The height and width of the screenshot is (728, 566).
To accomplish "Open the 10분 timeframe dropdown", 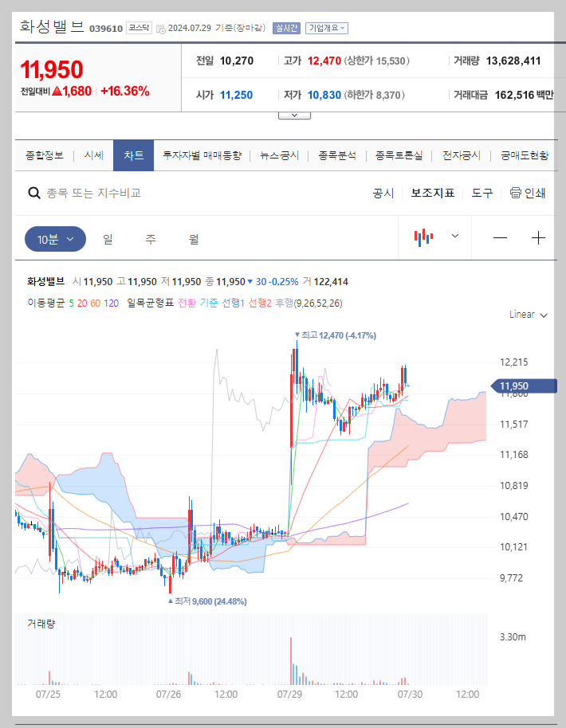I will (54, 238).
